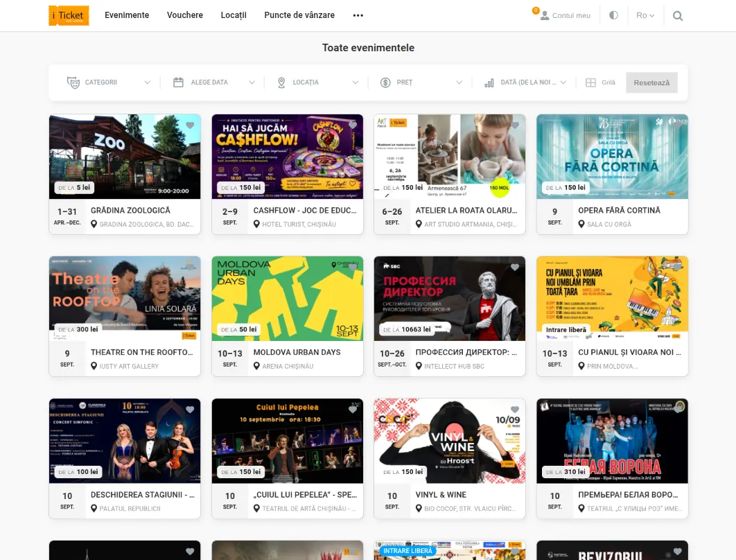Click the 10–26 SEPT.–OCT. date block
The image size is (736, 560).
(x=392, y=358)
